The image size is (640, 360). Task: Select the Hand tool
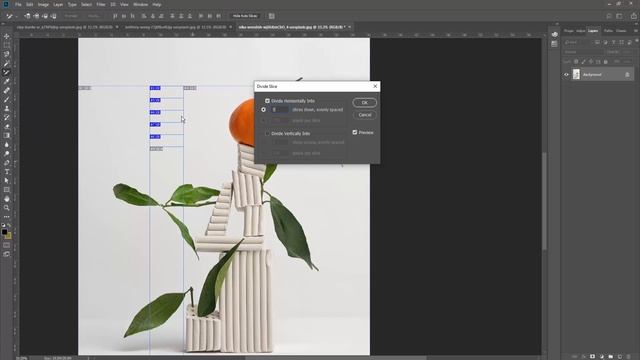pyautogui.click(x=7, y=199)
